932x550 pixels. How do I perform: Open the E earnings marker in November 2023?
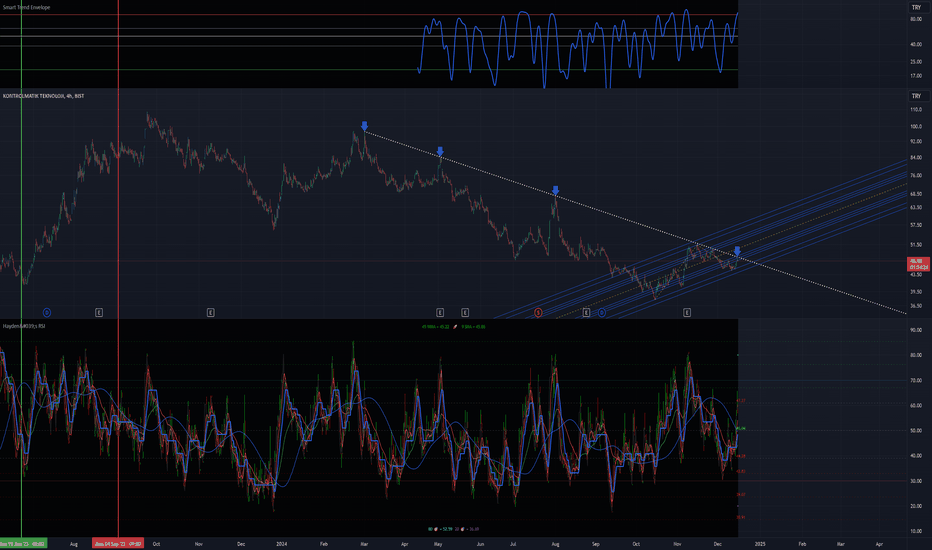pos(210,313)
